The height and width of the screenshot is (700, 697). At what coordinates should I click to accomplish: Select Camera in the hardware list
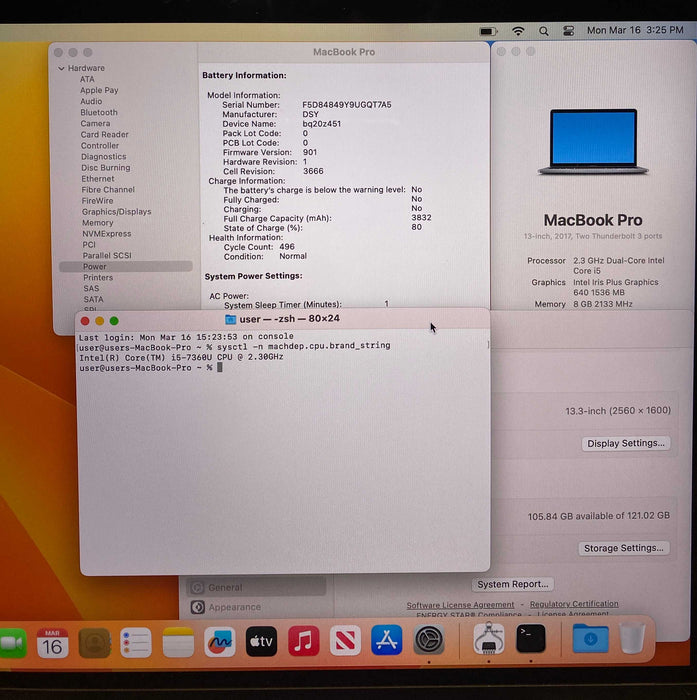[x=95, y=123]
